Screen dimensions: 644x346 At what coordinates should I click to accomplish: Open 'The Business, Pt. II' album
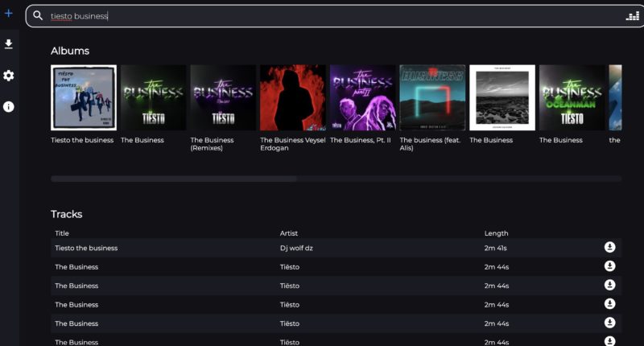pos(362,97)
